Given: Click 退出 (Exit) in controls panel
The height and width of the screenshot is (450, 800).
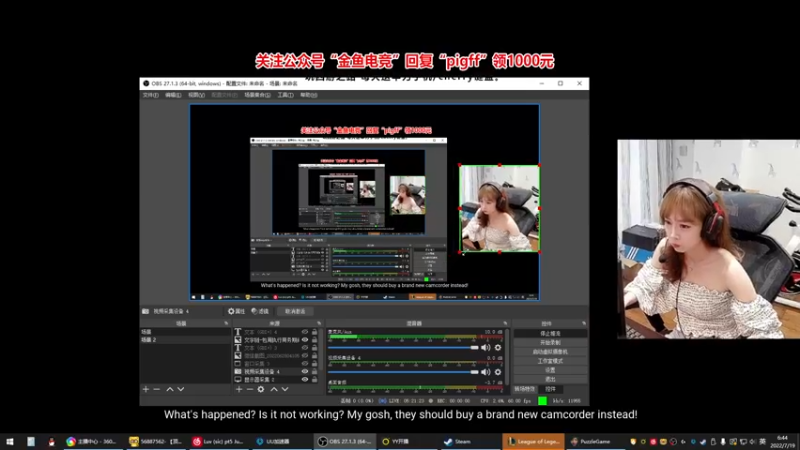Looking at the screenshot, I should pyautogui.click(x=550, y=379).
